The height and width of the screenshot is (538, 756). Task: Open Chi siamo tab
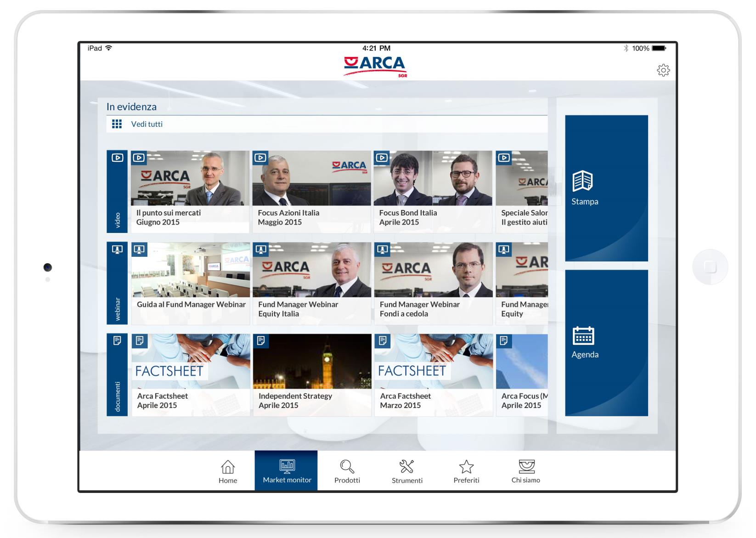pyautogui.click(x=526, y=471)
